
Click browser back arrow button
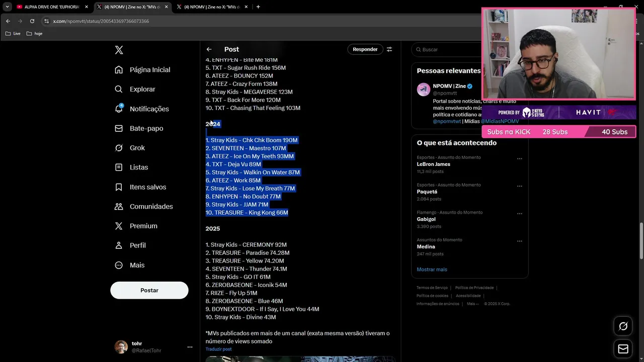8,21
